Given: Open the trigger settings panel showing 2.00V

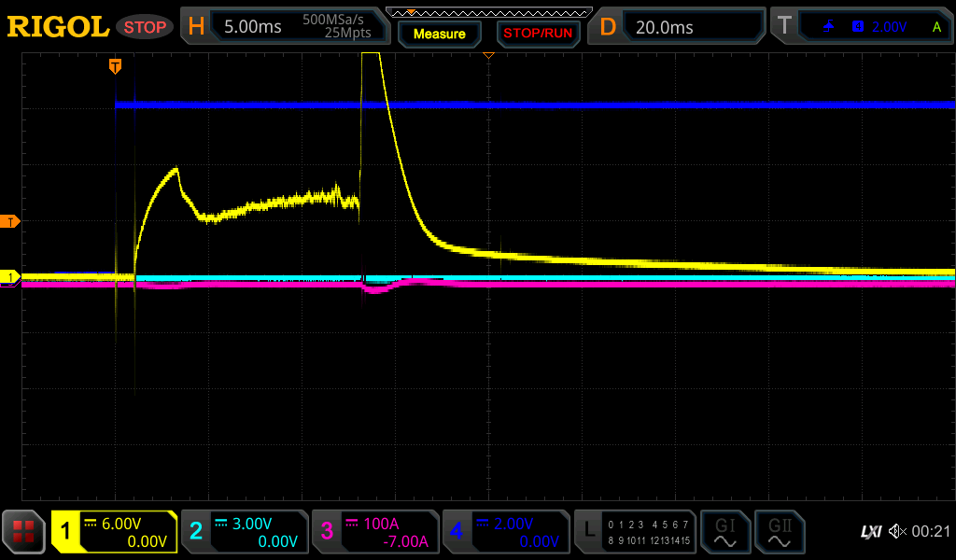Looking at the screenshot, I should coord(865,27).
